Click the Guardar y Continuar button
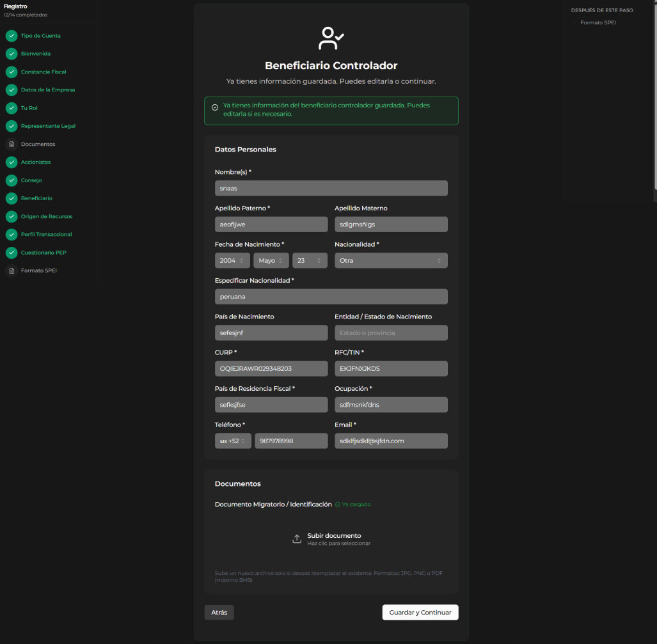The height and width of the screenshot is (644, 657). pyautogui.click(x=420, y=612)
